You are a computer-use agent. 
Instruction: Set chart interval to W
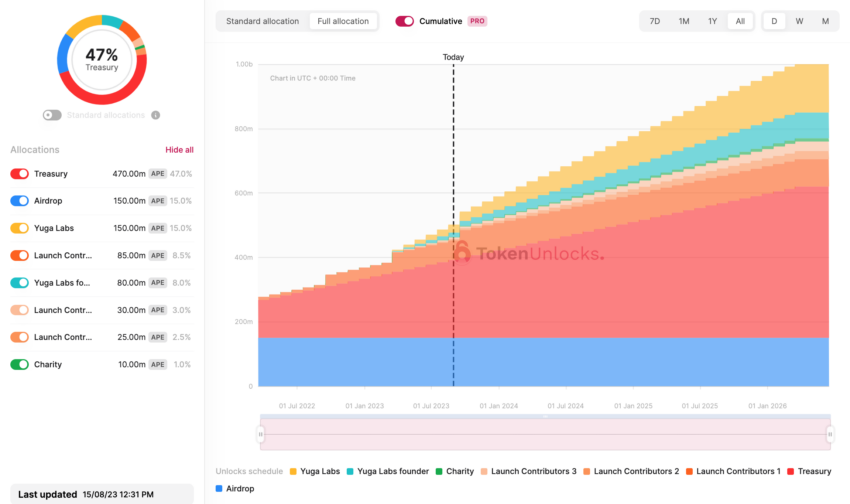[799, 21]
